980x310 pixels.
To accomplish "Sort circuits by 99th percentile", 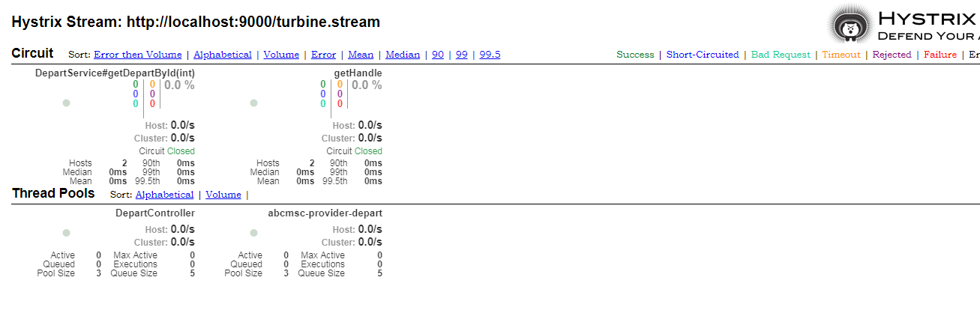I will pyautogui.click(x=462, y=55).
